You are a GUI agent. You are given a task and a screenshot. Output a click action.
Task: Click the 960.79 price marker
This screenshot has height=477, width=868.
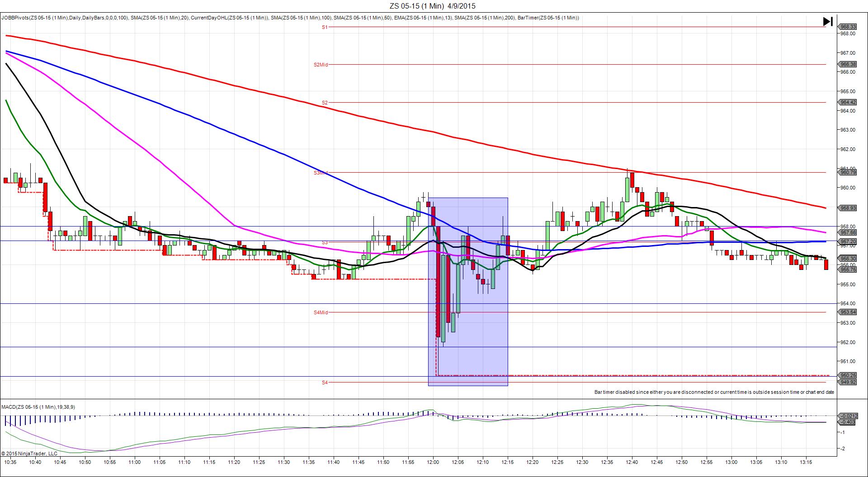(848, 172)
